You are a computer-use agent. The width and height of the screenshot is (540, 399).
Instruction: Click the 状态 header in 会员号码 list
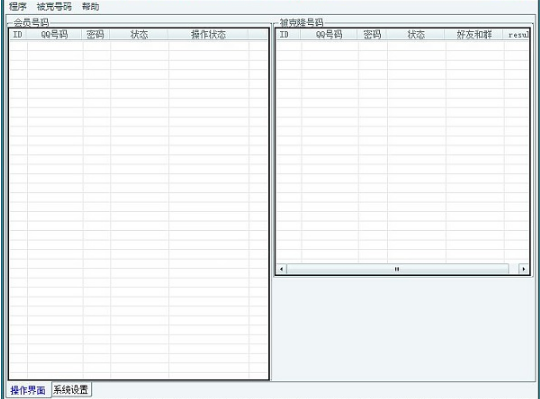[139, 34]
